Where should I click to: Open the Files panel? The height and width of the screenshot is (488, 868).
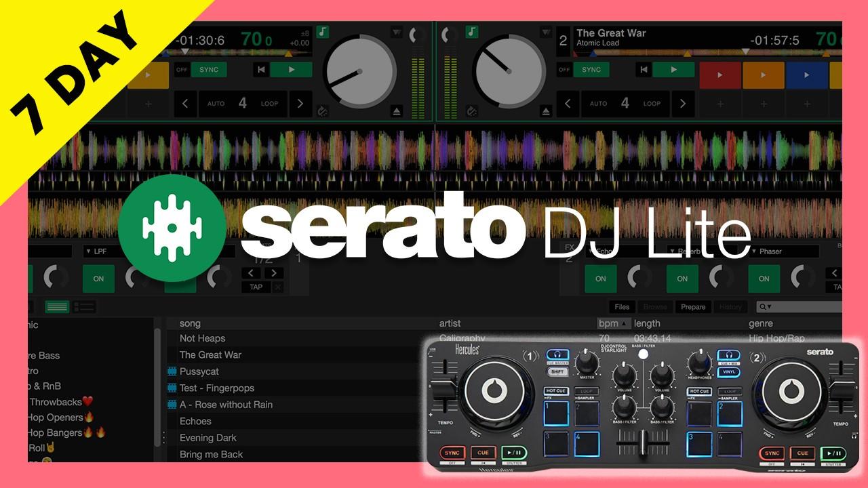tap(623, 307)
